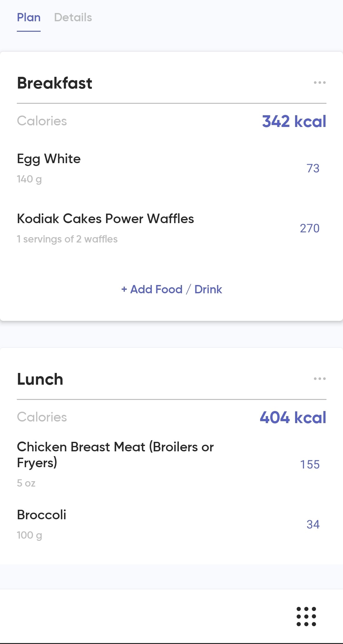
Task: Click the Lunch meal heading
Action: coord(40,379)
